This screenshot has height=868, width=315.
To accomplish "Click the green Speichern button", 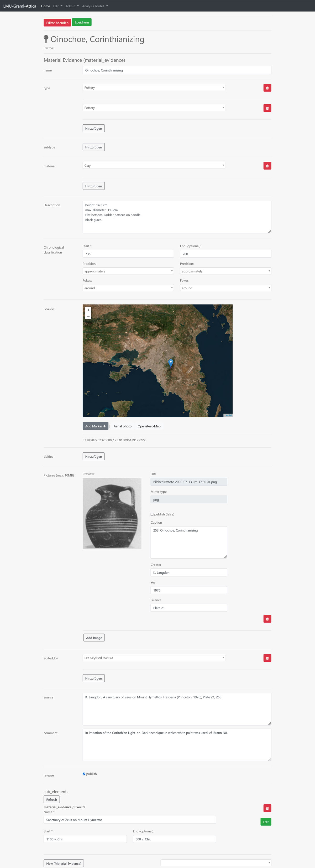I will (x=82, y=23).
